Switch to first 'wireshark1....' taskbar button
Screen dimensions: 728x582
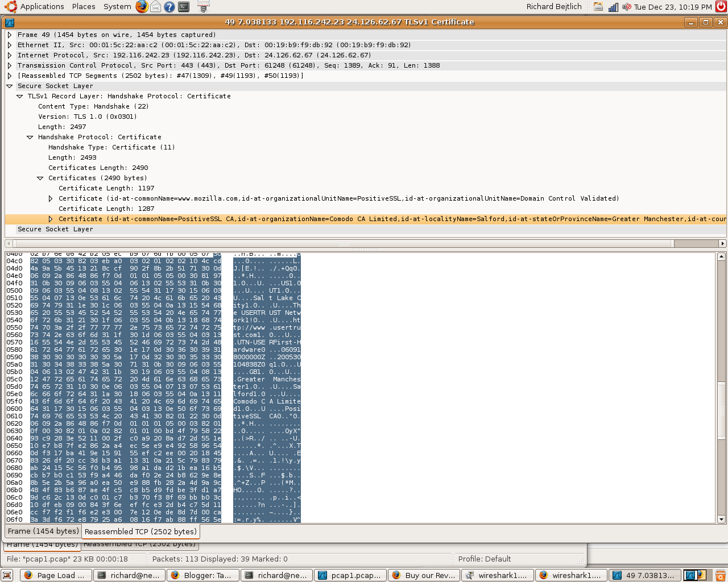coord(496,575)
